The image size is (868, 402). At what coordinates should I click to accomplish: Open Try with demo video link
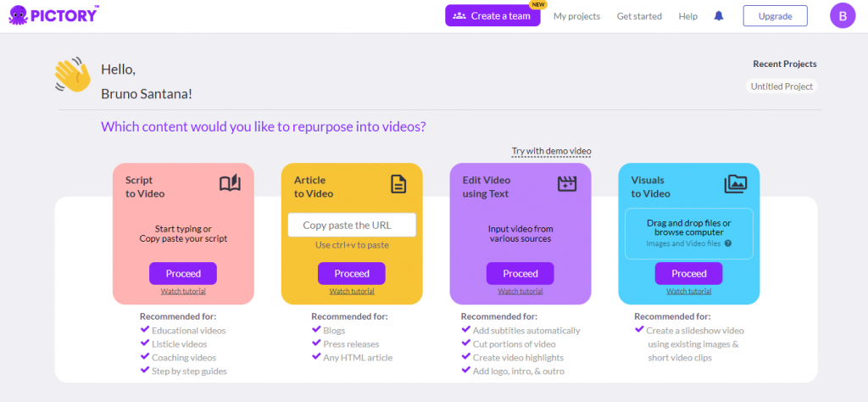click(x=551, y=151)
